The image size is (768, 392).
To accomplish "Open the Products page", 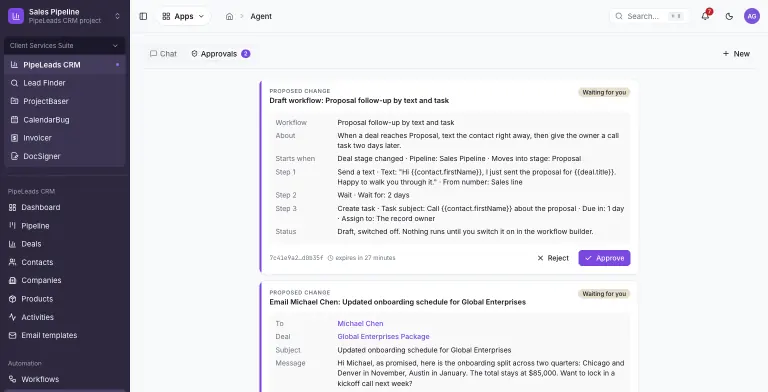I will pos(64,299).
